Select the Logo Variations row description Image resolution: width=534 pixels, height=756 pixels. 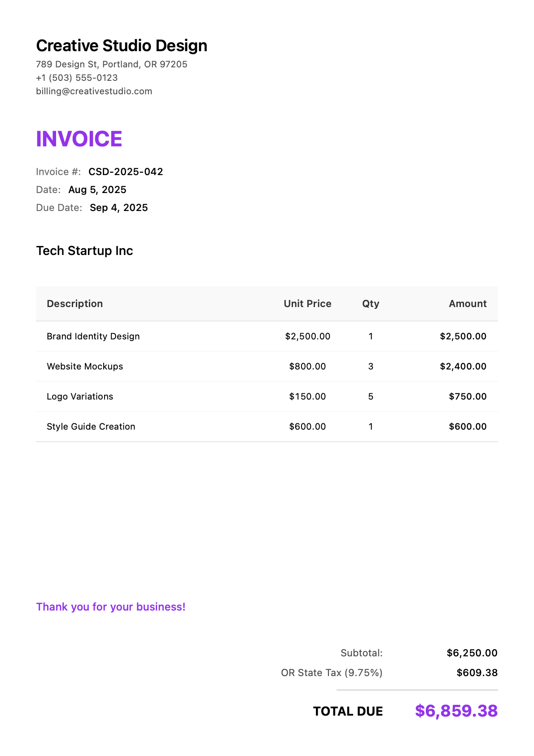(80, 396)
